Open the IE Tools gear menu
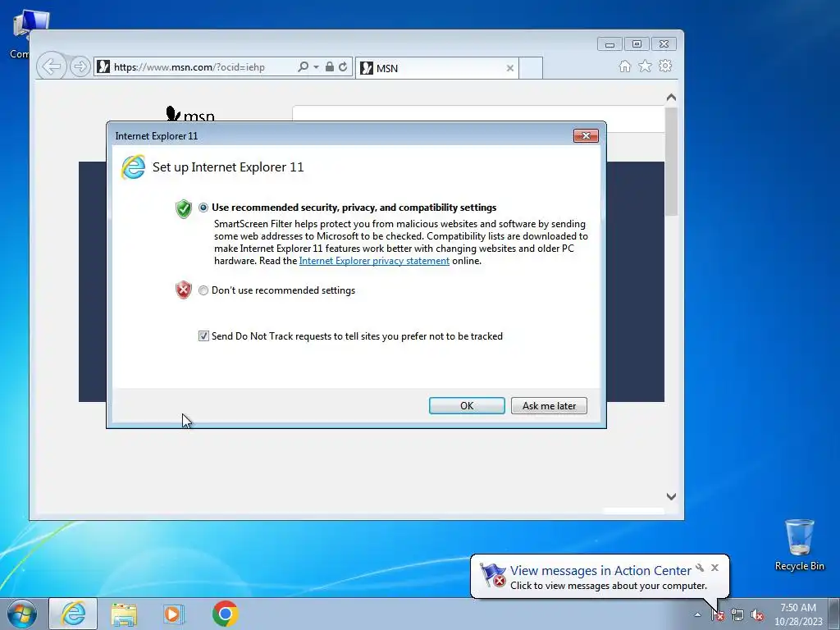The width and height of the screenshot is (840, 630). click(665, 66)
